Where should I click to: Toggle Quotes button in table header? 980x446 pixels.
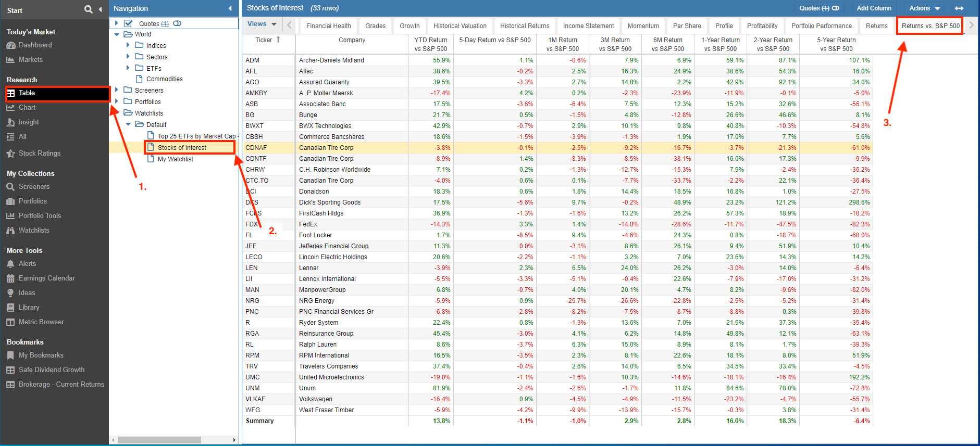point(819,8)
